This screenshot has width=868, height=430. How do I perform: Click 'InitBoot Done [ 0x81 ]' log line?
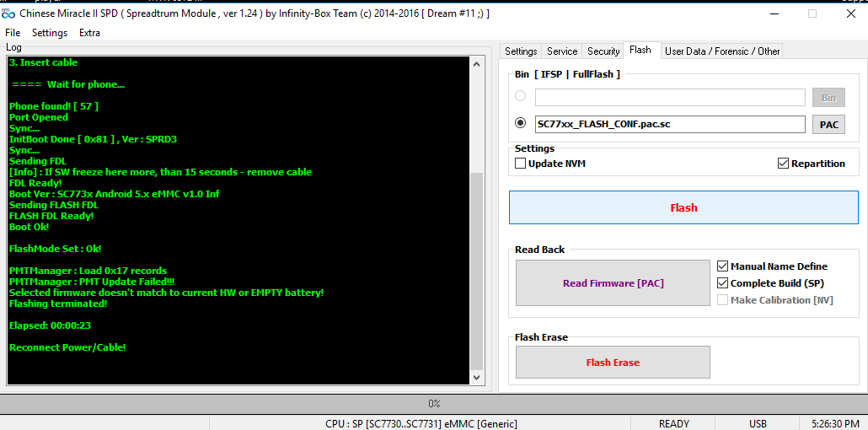coord(93,139)
